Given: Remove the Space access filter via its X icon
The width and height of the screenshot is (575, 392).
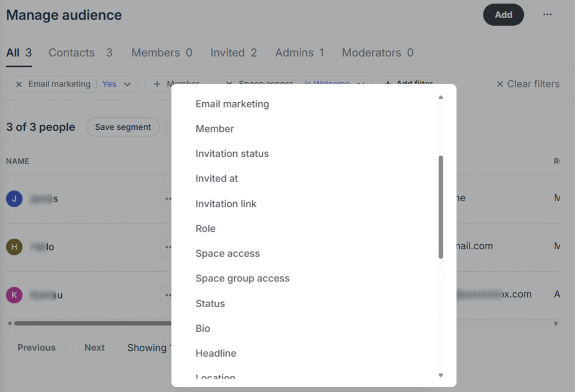Looking at the screenshot, I should [x=229, y=83].
